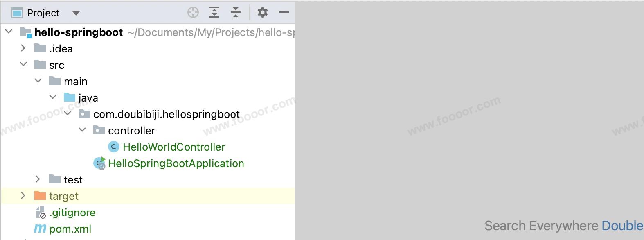The height and width of the screenshot is (240, 644).
Task: Click the locate/select opened file crosshair icon
Action: pos(193,13)
